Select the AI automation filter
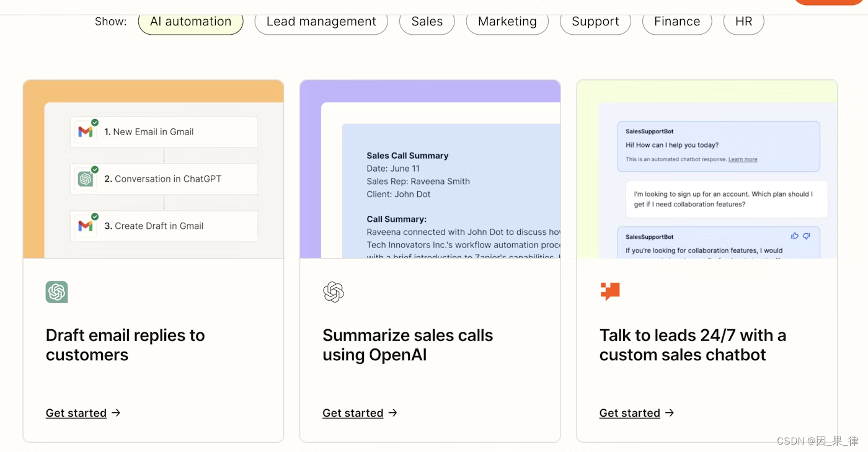The width and height of the screenshot is (868, 452). 190,22
